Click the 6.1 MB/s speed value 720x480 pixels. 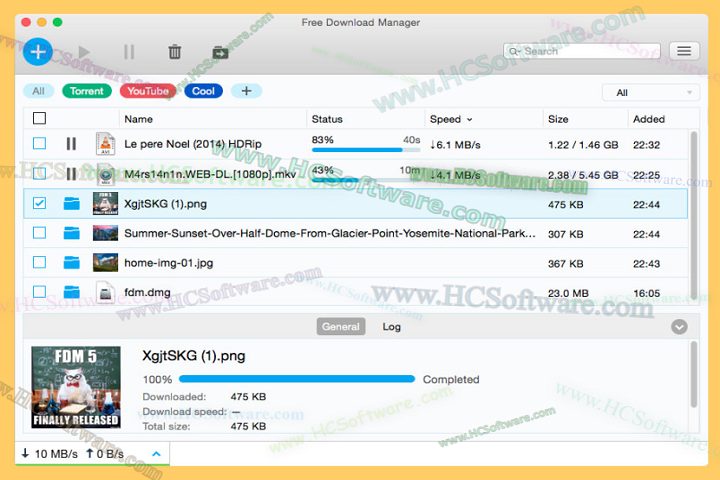point(455,145)
